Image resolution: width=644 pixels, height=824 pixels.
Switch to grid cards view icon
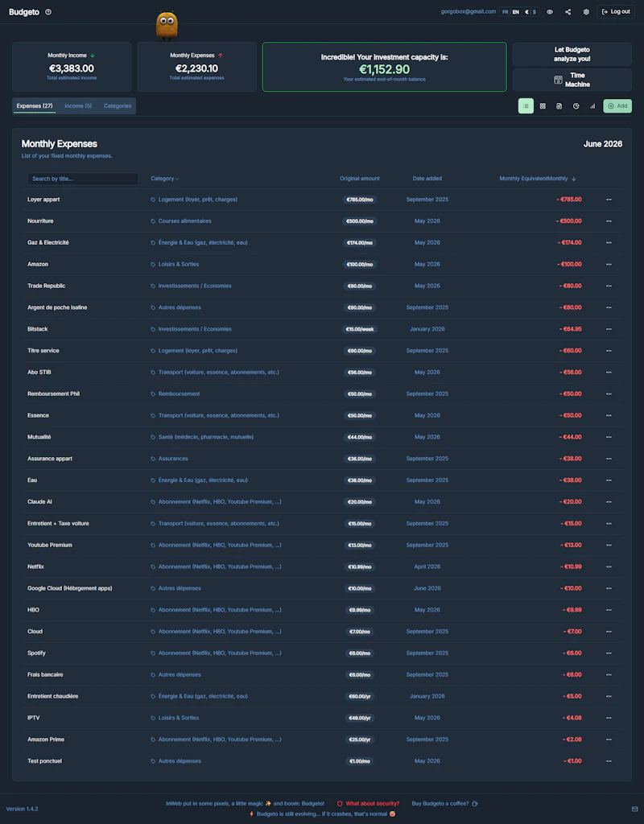pyautogui.click(x=543, y=106)
